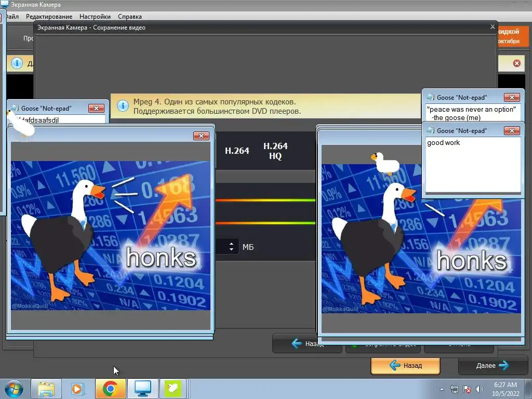Click the left honks goose meme image
This screenshot has height=399, width=532.
tap(111, 235)
